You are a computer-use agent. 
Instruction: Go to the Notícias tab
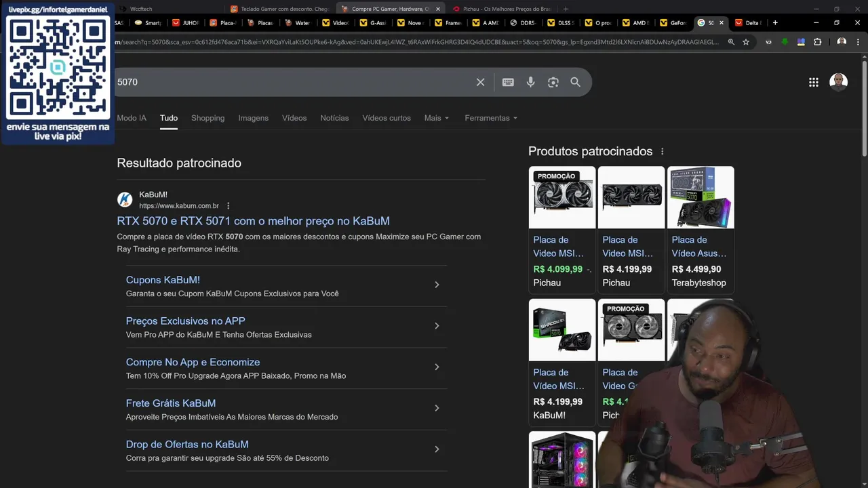[x=334, y=118]
